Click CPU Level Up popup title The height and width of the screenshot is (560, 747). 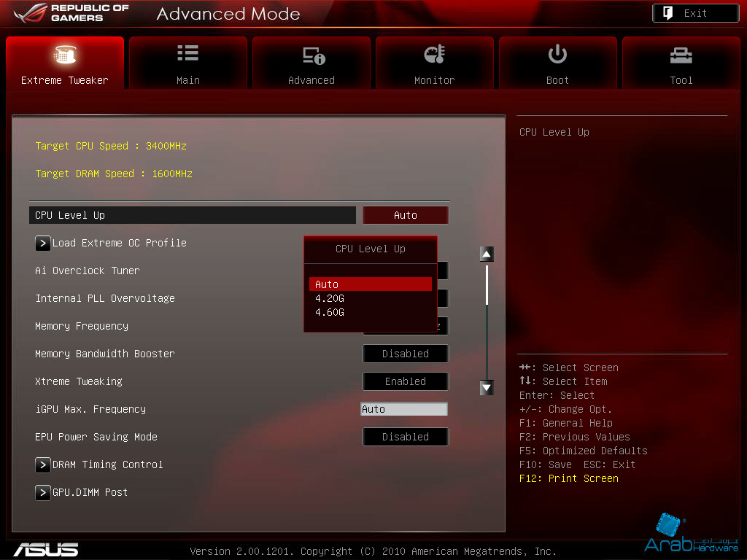[370, 249]
